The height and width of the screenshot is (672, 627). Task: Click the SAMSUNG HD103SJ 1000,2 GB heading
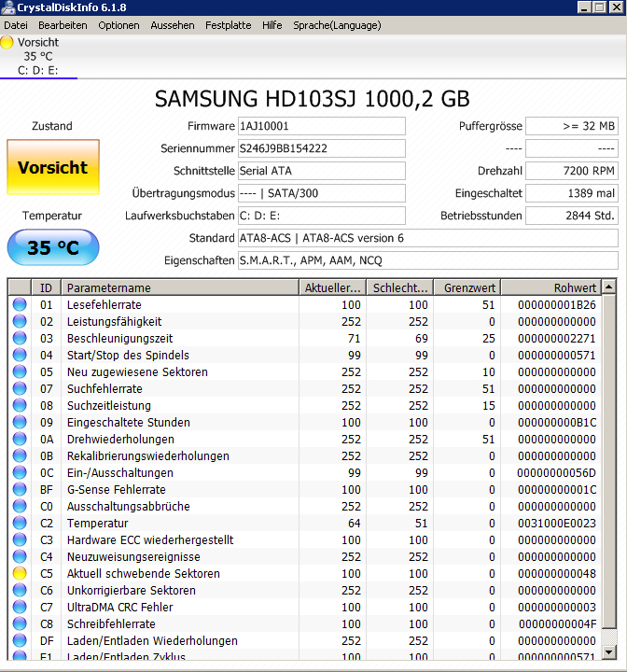[312, 99]
